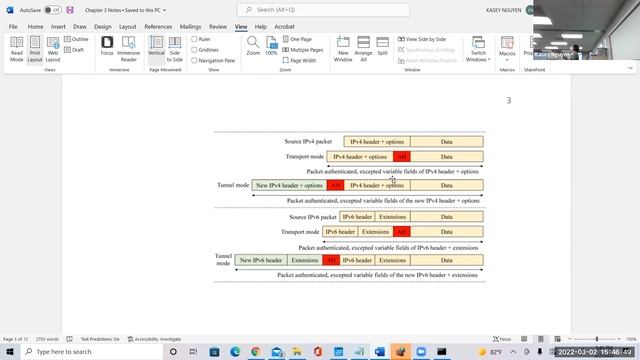Open Chrome from taskbar

[x=256, y=351]
